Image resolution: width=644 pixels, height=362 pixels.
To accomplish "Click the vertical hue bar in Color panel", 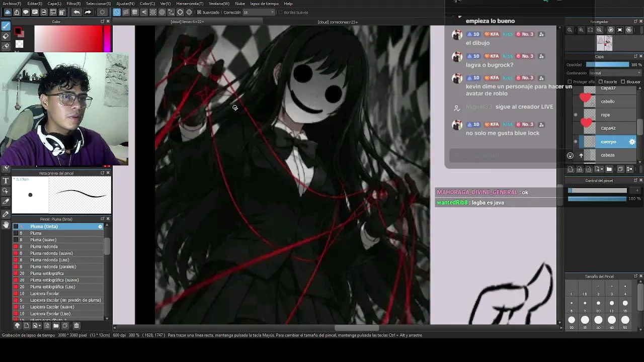I will click(x=107, y=39).
